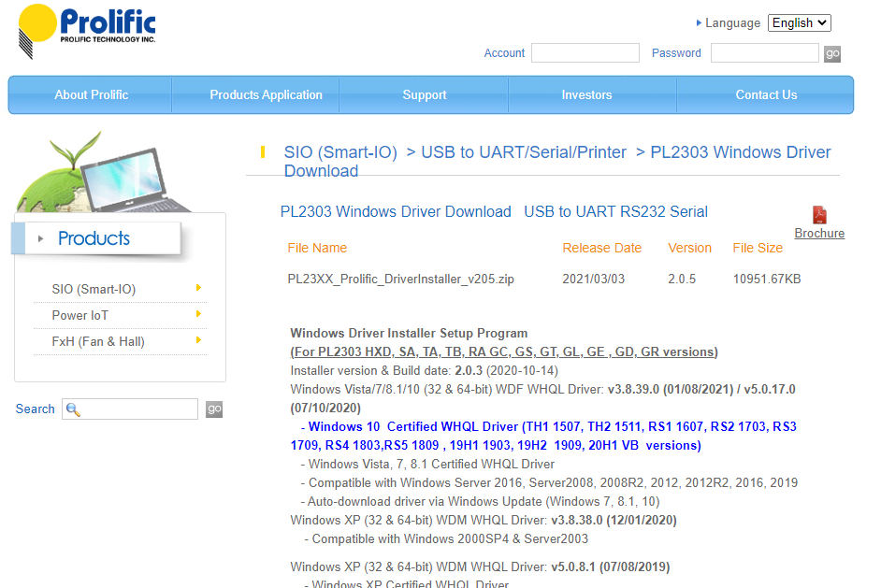Image resolution: width=881 pixels, height=588 pixels.
Task: Open the Brochure PDF icon
Action: 819,215
